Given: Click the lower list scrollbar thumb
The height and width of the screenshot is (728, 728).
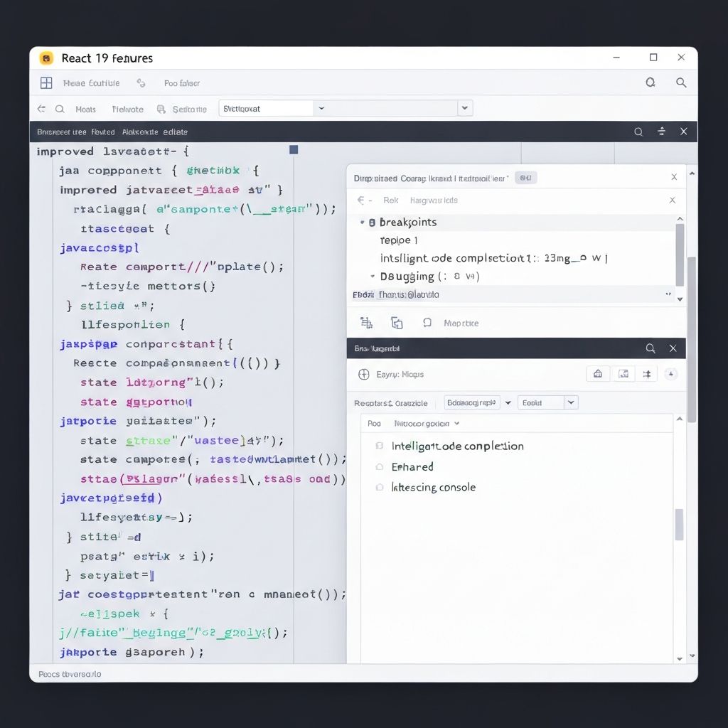Looking at the screenshot, I should pos(679,525).
